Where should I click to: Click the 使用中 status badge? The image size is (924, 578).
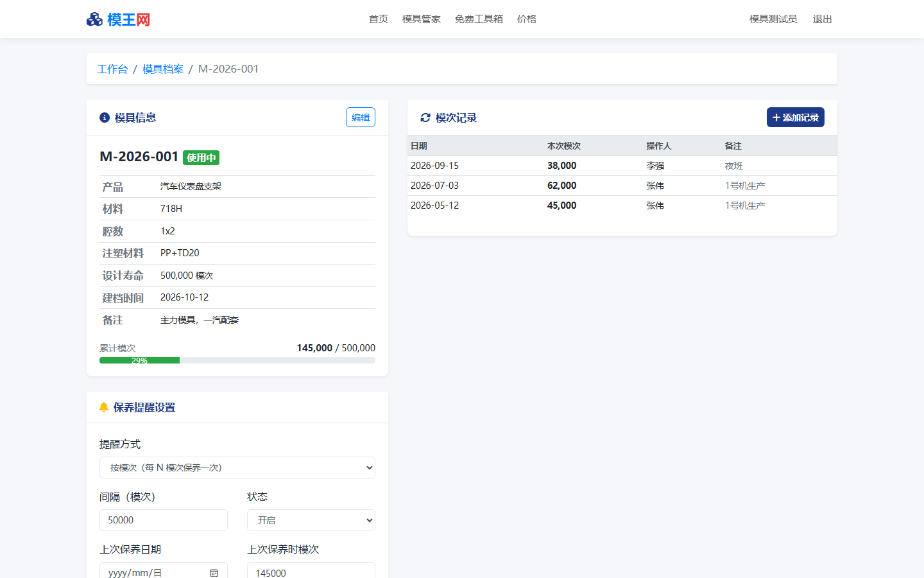(201, 157)
